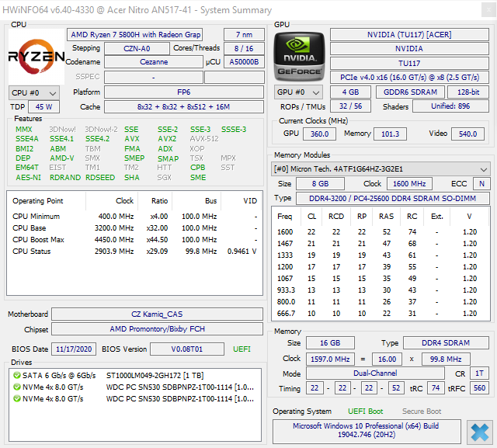Viewport: 497px width, 448px height.
Task: Click the 4 GB video memory value
Action: [x=350, y=92]
